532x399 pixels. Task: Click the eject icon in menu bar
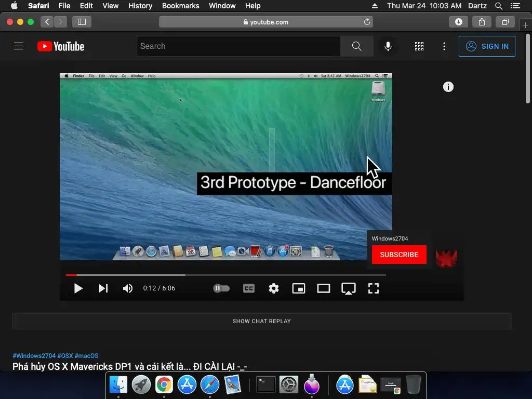point(375,6)
